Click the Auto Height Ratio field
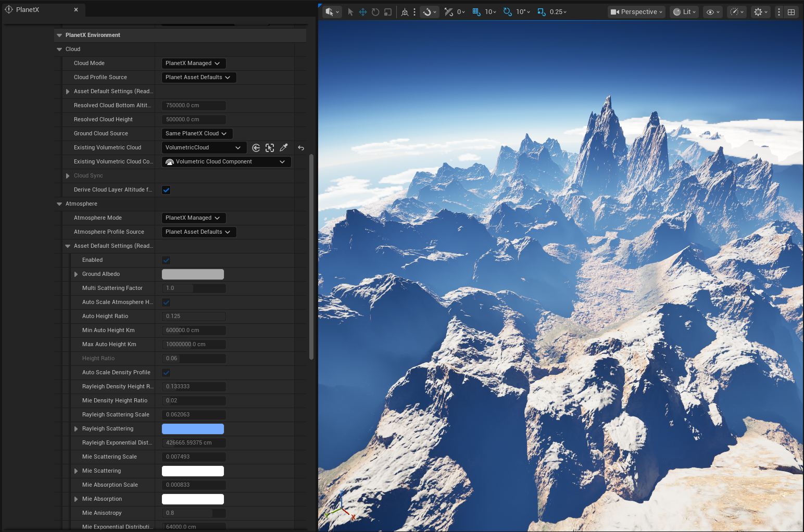804x532 pixels. (194, 316)
